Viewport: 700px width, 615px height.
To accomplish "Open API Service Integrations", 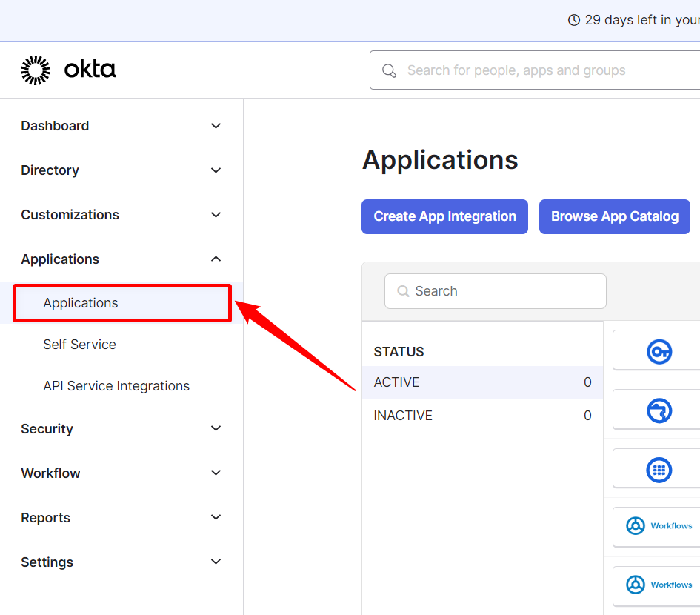I will tap(116, 385).
